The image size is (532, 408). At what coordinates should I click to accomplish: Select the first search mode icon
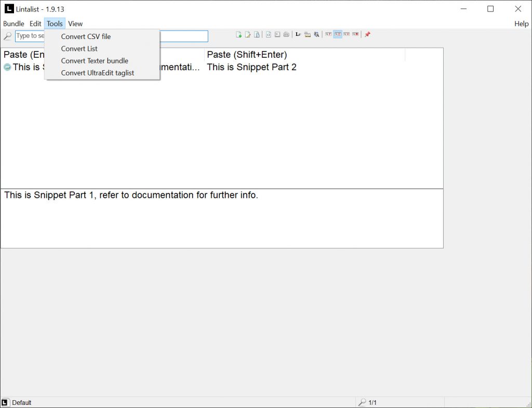point(328,34)
